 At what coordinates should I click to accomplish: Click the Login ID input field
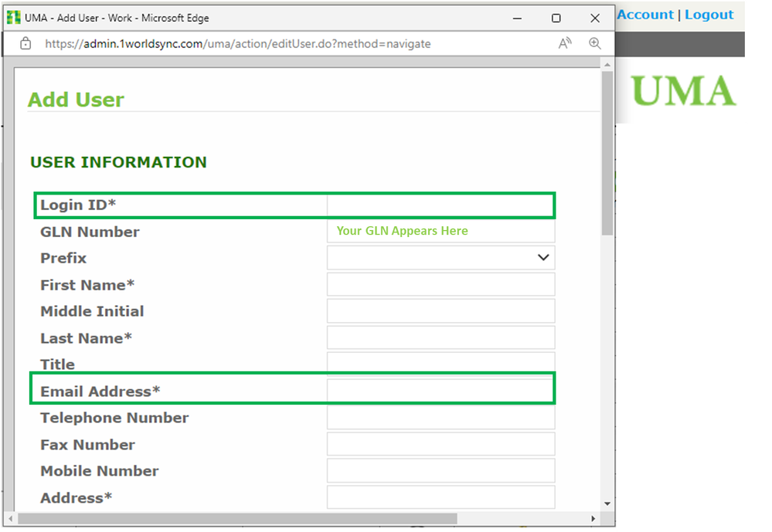pyautogui.click(x=440, y=205)
